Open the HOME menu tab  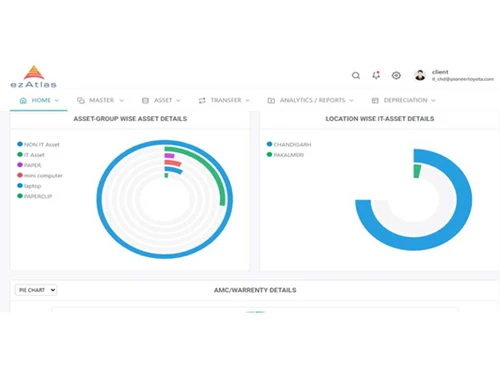point(39,100)
